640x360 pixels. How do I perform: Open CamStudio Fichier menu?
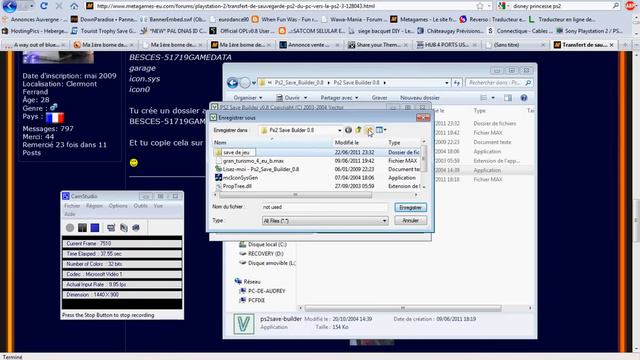click(72, 206)
